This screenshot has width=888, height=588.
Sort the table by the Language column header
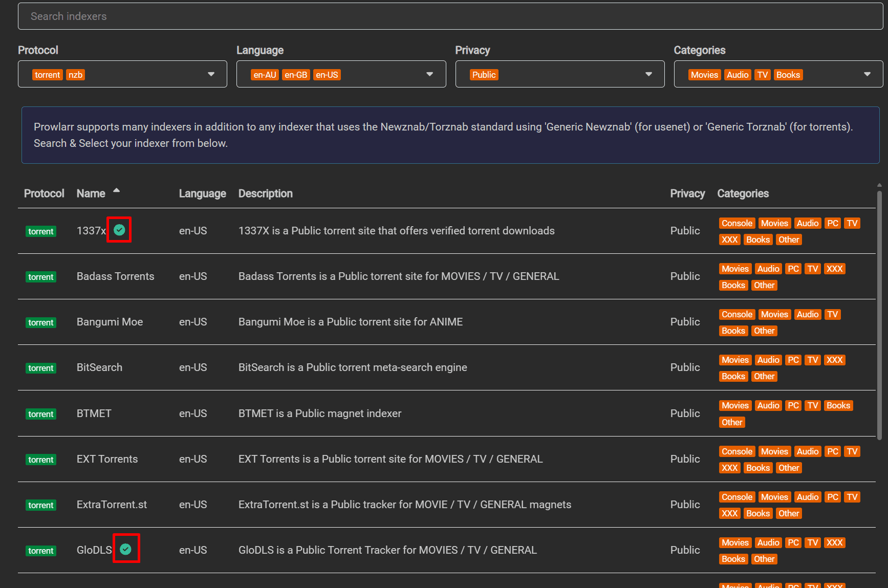tap(202, 193)
